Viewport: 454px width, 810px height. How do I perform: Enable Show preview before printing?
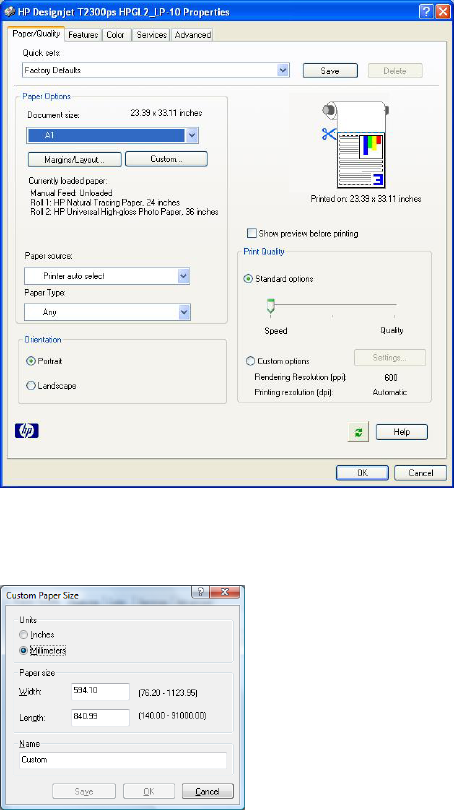click(x=252, y=233)
